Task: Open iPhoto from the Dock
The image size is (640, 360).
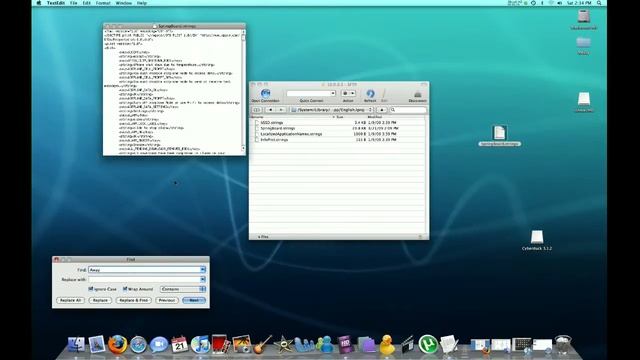Action: pos(241,344)
